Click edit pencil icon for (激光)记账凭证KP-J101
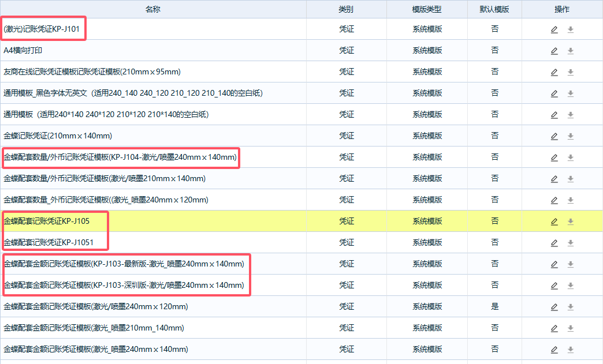 click(554, 29)
